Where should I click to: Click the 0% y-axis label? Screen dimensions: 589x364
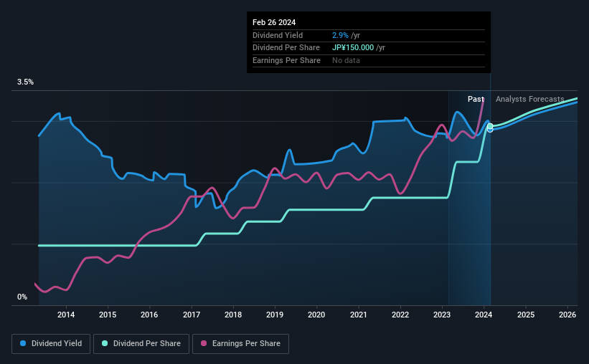click(x=22, y=297)
